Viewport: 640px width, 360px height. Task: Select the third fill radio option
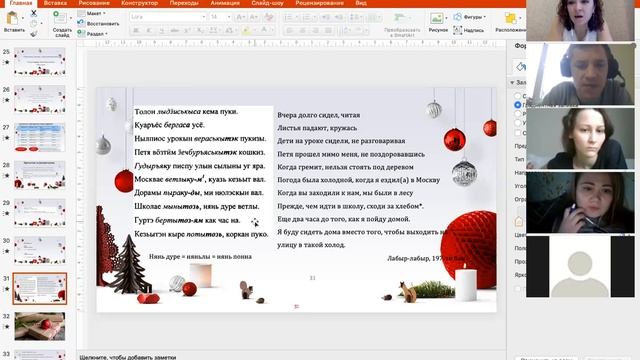pos(518,114)
